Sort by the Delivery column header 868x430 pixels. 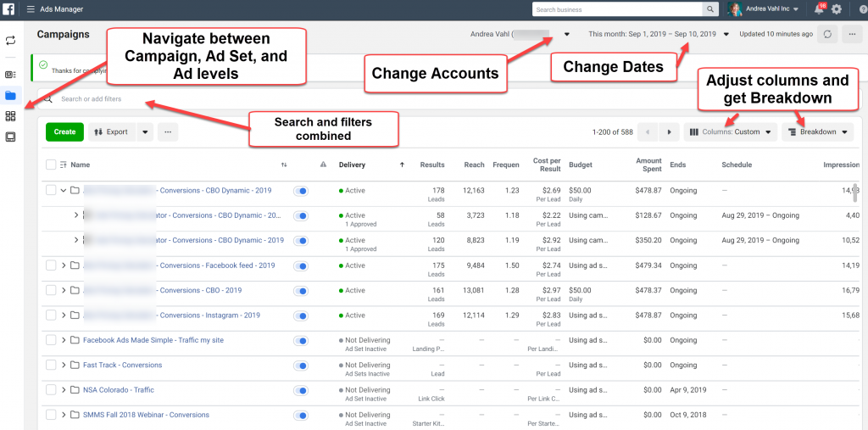point(352,165)
